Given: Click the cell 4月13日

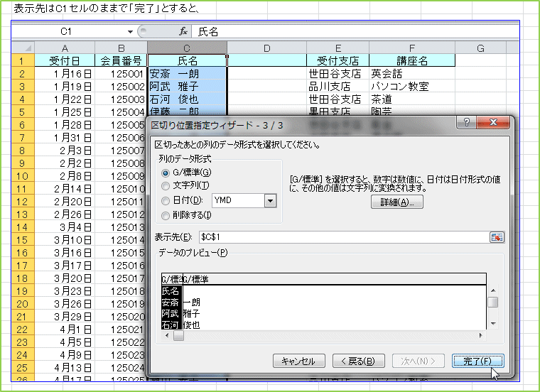Looking at the screenshot, I should click(65, 368).
